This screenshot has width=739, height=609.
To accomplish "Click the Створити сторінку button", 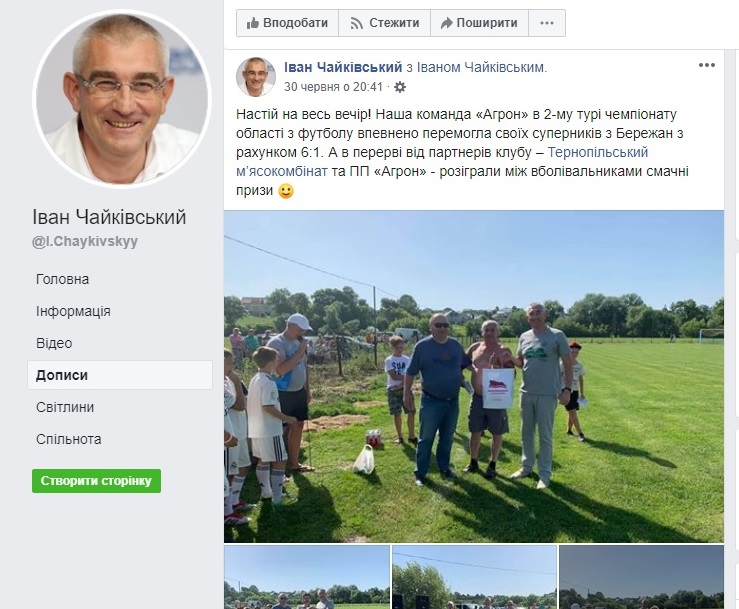I will (96, 481).
